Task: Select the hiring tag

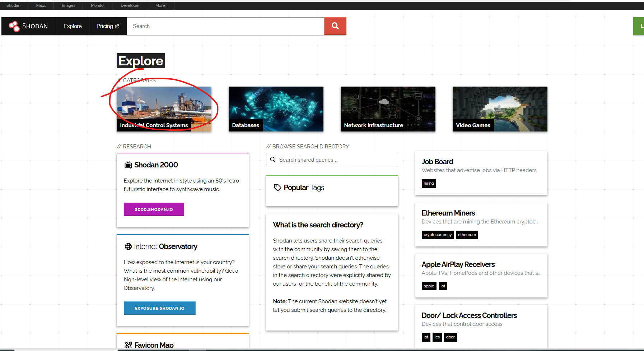Action: pos(429,184)
